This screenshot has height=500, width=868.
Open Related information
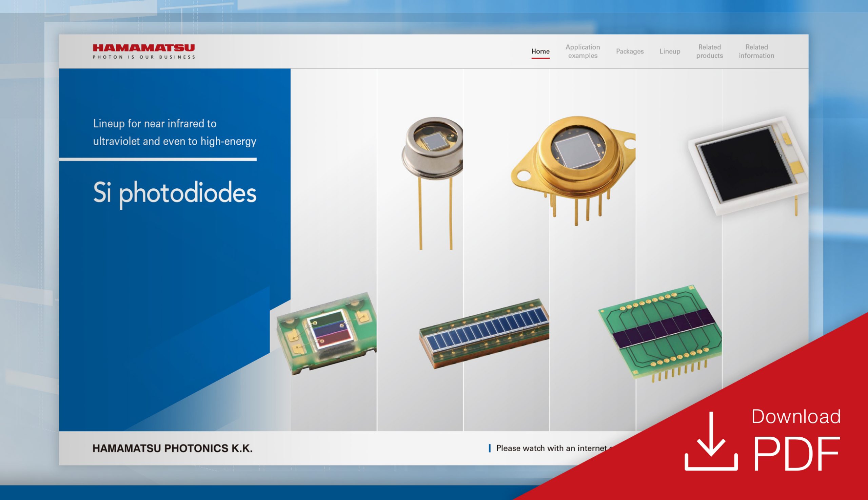(756, 51)
